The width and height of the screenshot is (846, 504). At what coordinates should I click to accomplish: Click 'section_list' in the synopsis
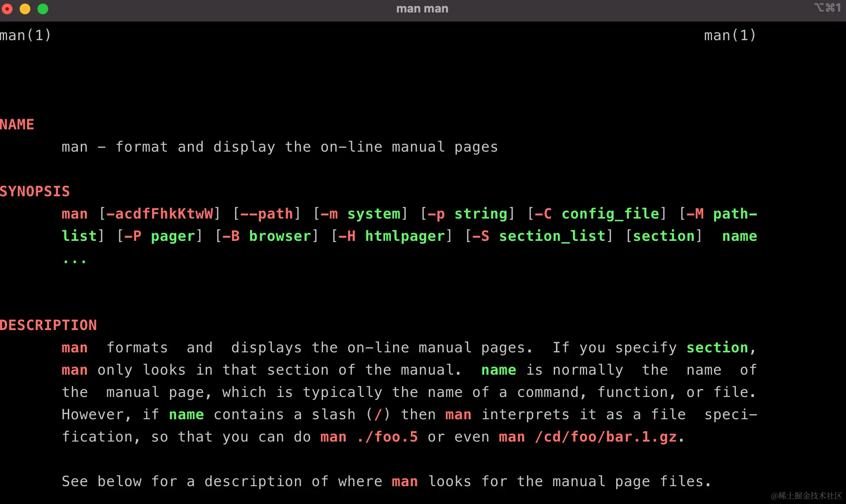pos(552,236)
